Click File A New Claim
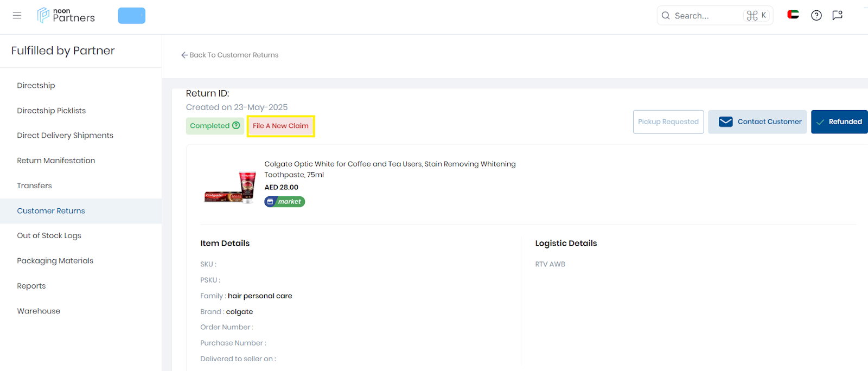The height and width of the screenshot is (371, 868). [x=280, y=126]
